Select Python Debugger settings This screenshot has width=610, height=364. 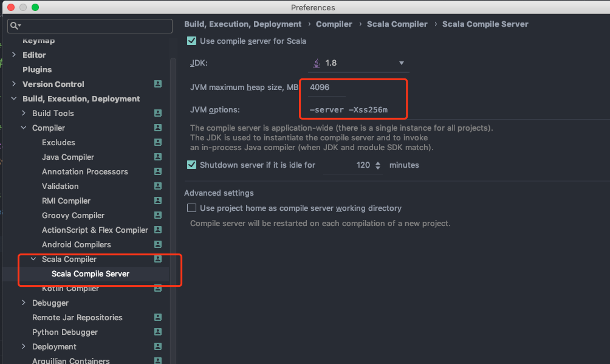coord(65,332)
